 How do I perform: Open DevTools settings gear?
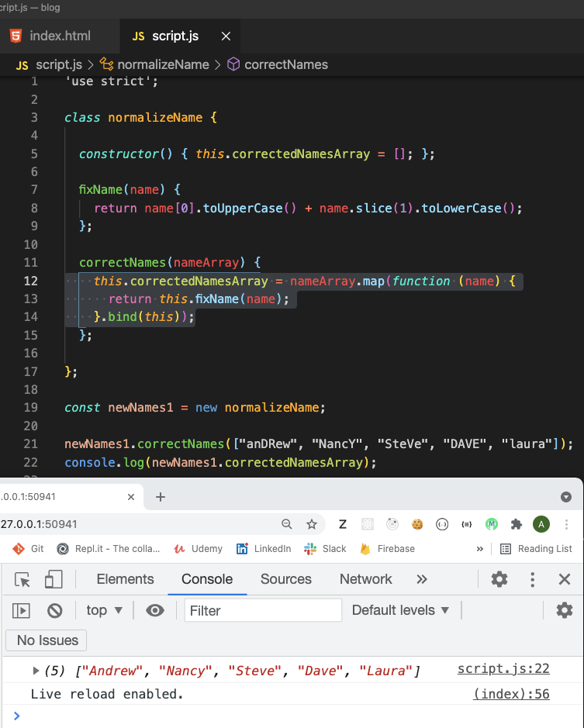tap(499, 579)
